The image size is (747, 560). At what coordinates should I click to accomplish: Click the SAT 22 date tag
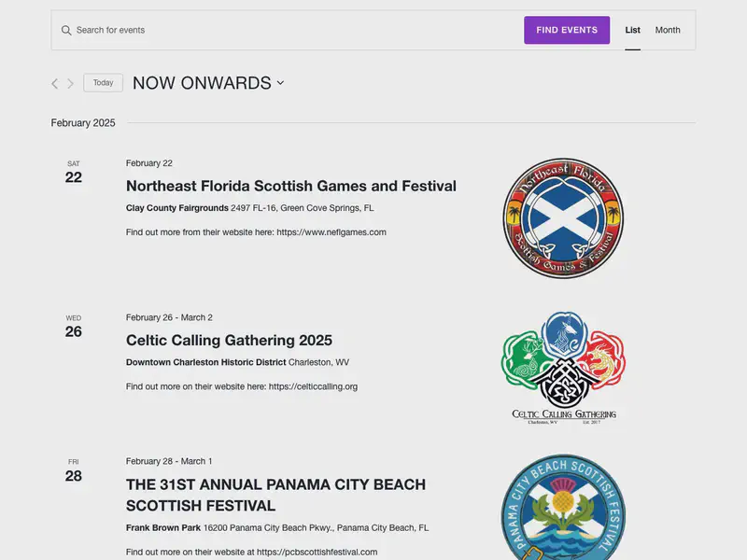(x=74, y=173)
